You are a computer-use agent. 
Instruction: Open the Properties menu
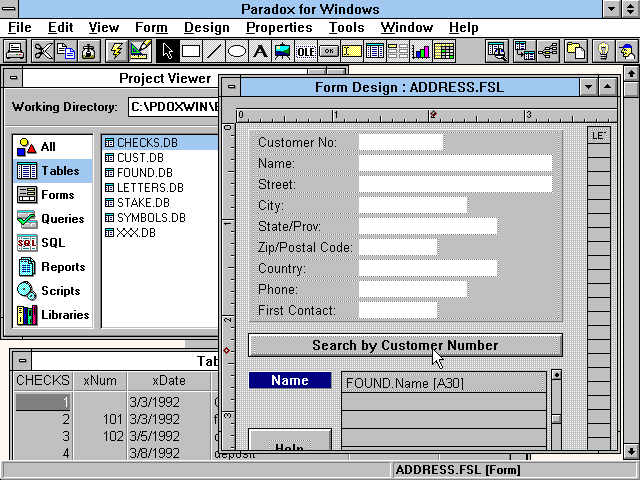(279, 27)
